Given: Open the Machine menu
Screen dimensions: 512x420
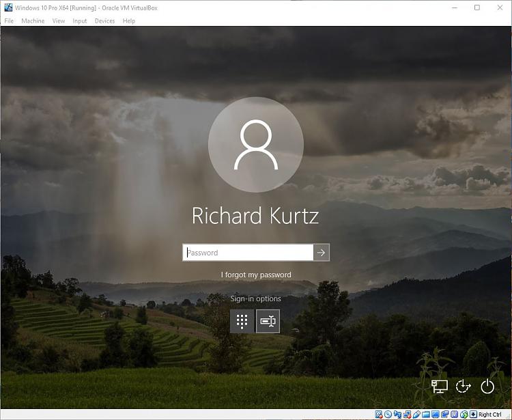Looking at the screenshot, I should tap(33, 21).
